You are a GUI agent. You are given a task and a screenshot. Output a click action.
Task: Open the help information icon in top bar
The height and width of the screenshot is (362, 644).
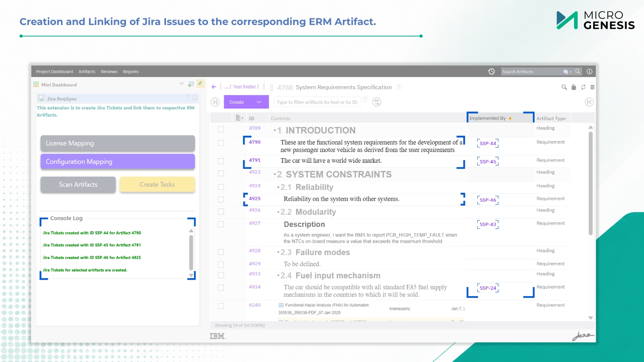589,72
